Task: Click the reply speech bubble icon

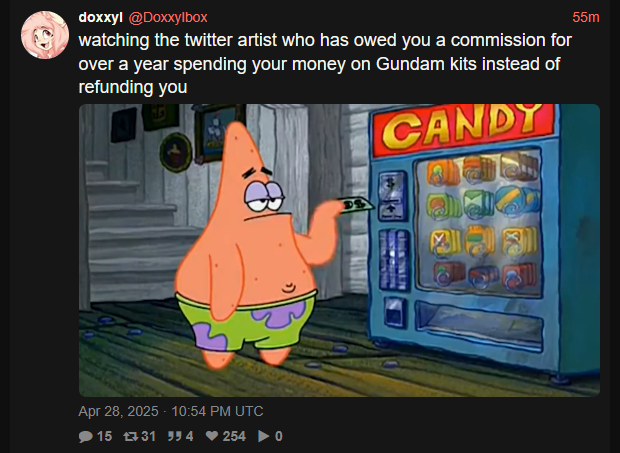Action: click(x=85, y=436)
